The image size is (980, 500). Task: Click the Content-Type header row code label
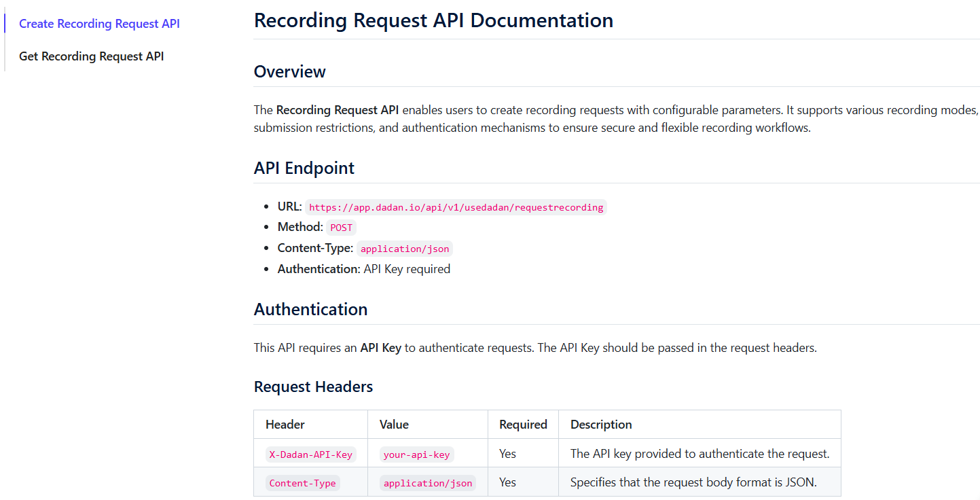(x=302, y=482)
